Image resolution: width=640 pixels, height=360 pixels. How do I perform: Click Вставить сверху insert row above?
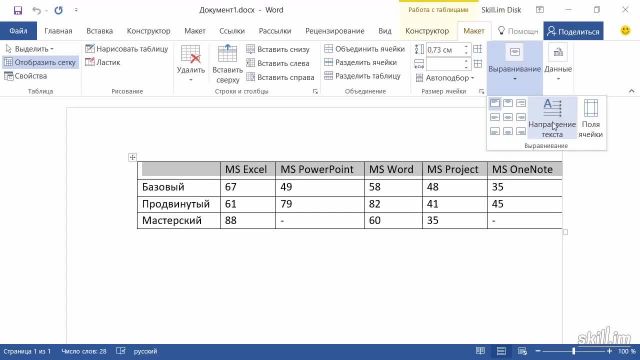(x=227, y=64)
